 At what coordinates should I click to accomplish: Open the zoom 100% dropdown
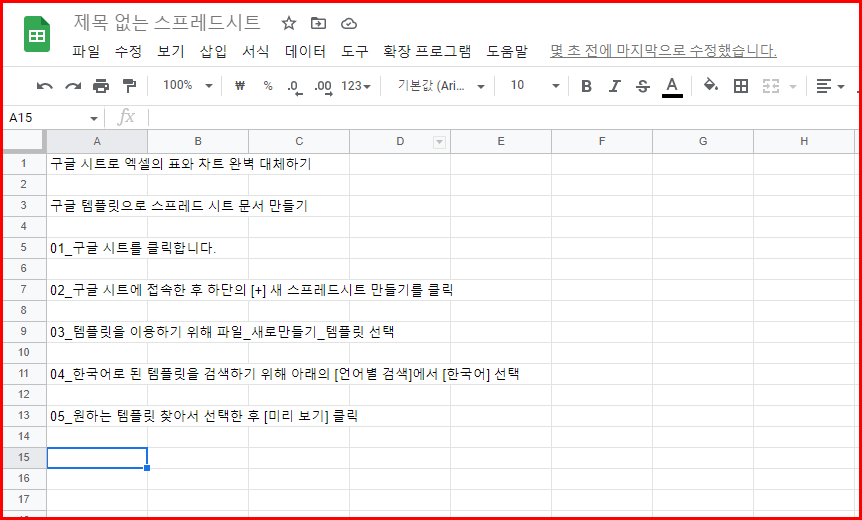188,85
